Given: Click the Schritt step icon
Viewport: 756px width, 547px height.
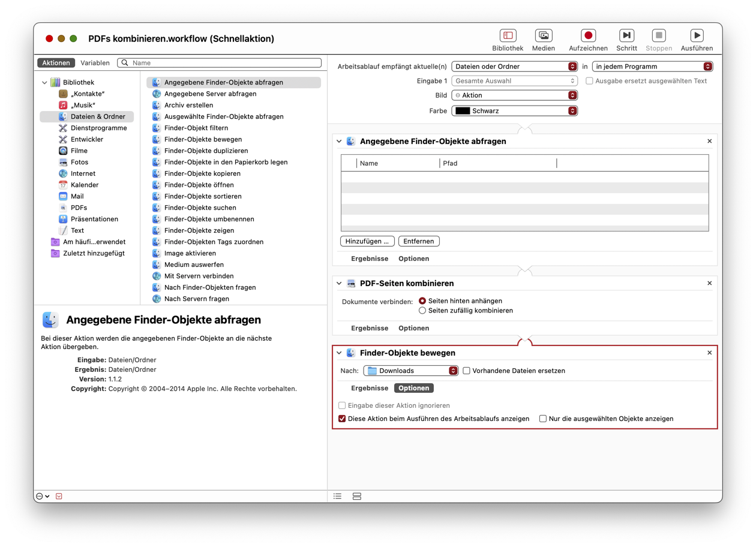Looking at the screenshot, I should coord(626,36).
